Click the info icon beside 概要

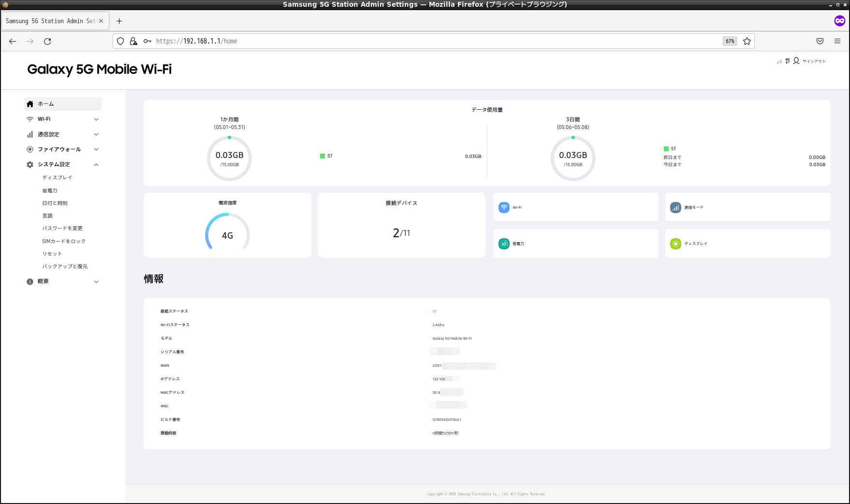point(30,282)
